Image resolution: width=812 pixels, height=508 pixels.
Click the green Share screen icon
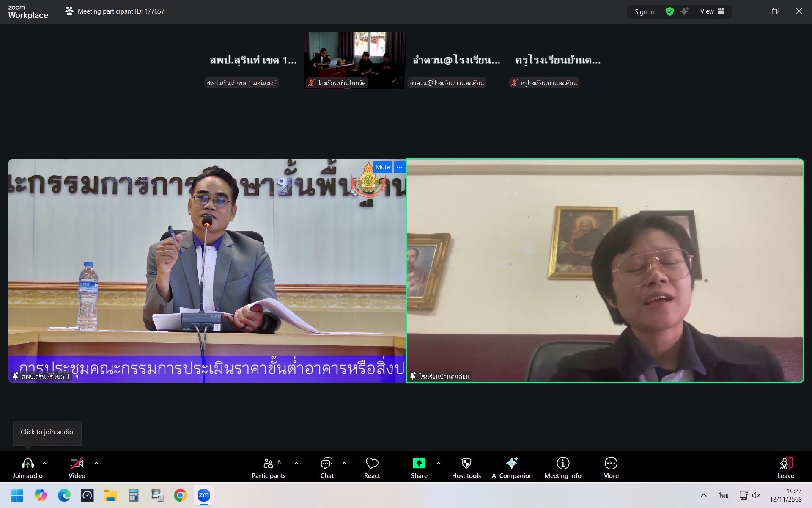(x=419, y=463)
